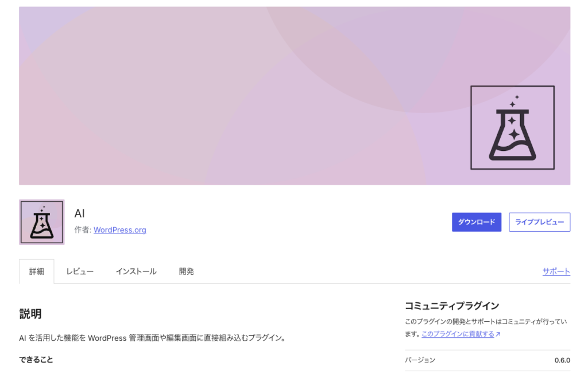Click the AI plugin title text
Viewport: 588px width, 374px height.
(x=79, y=213)
